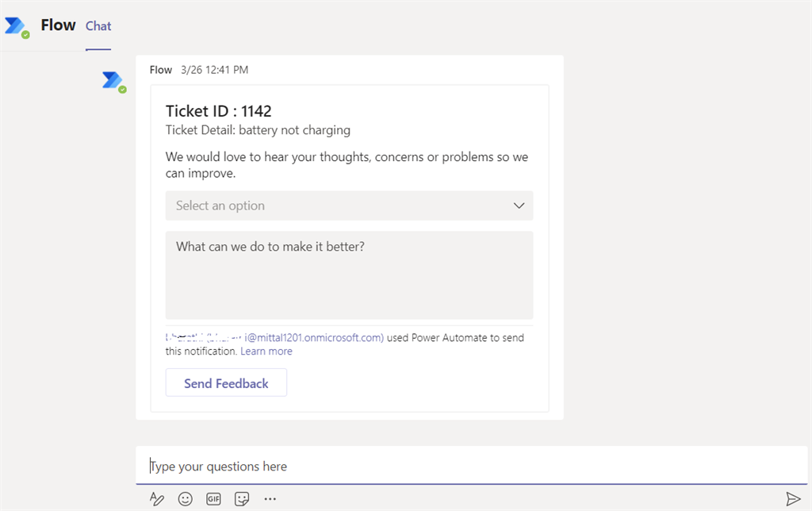This screenshot has height=511, width=812.
Task: Open the sticker picker
Action: tap(242, 498)
